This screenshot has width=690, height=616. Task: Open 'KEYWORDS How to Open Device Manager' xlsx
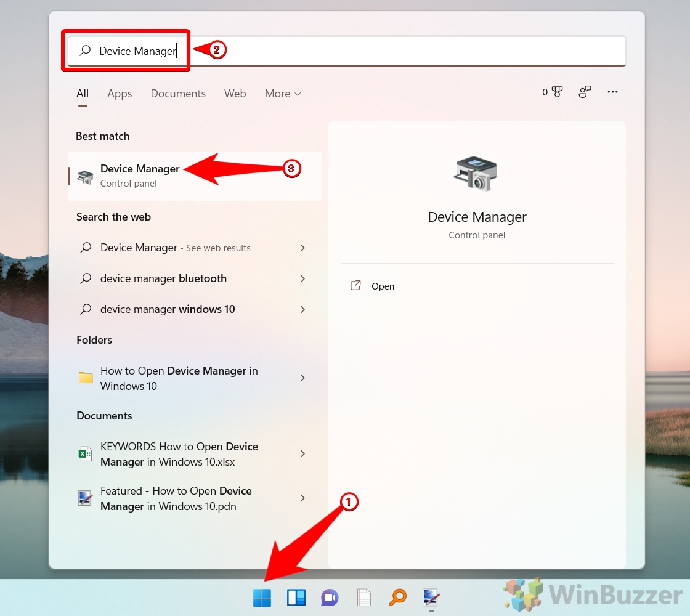click(x=195, y=453)
